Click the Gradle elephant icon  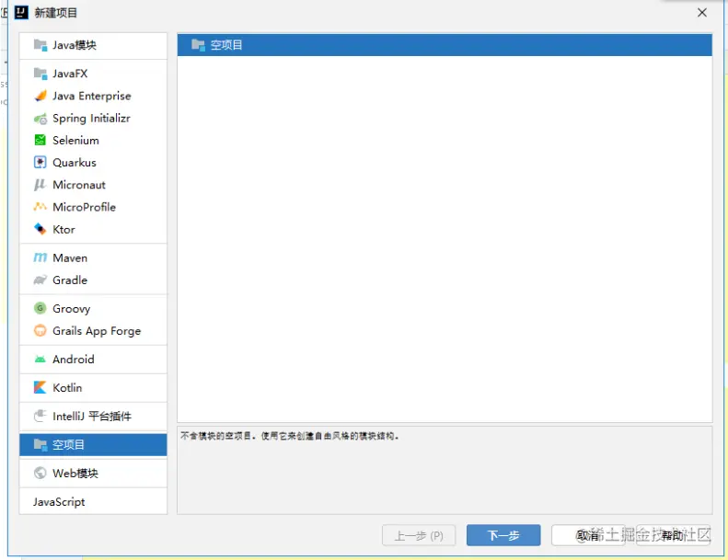pyautogui.click(x=40, y=280)
